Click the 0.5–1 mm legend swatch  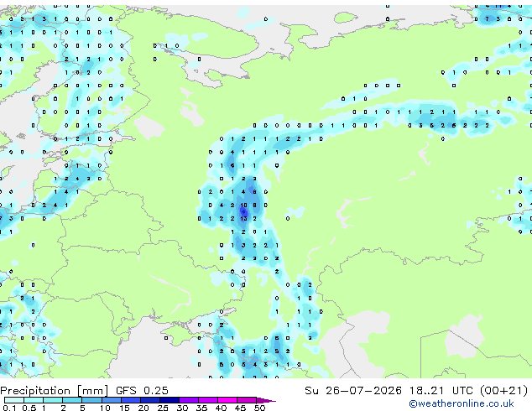click(34, 400)
